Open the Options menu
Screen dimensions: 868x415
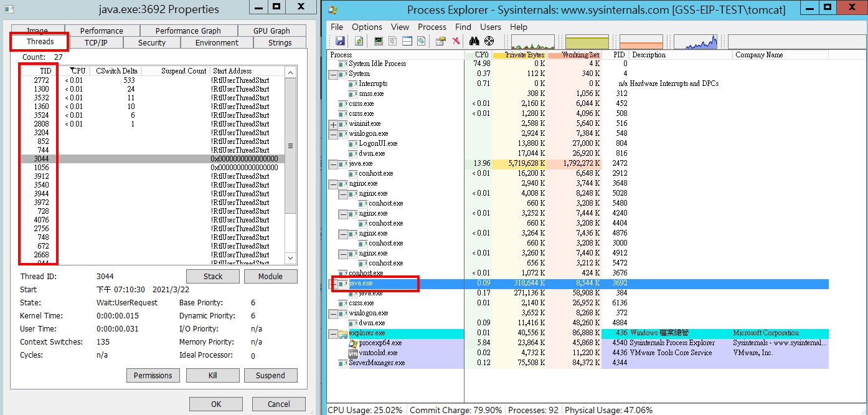point(367,27)
